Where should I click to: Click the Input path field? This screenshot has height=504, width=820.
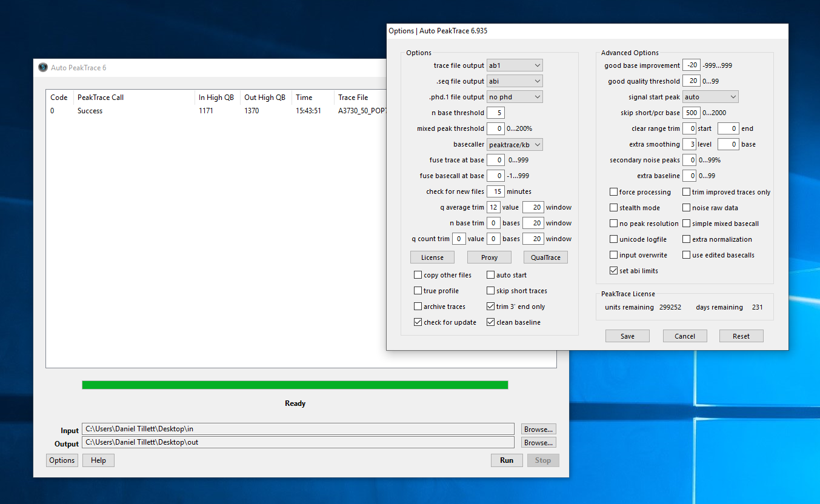[x=298, y=429]
